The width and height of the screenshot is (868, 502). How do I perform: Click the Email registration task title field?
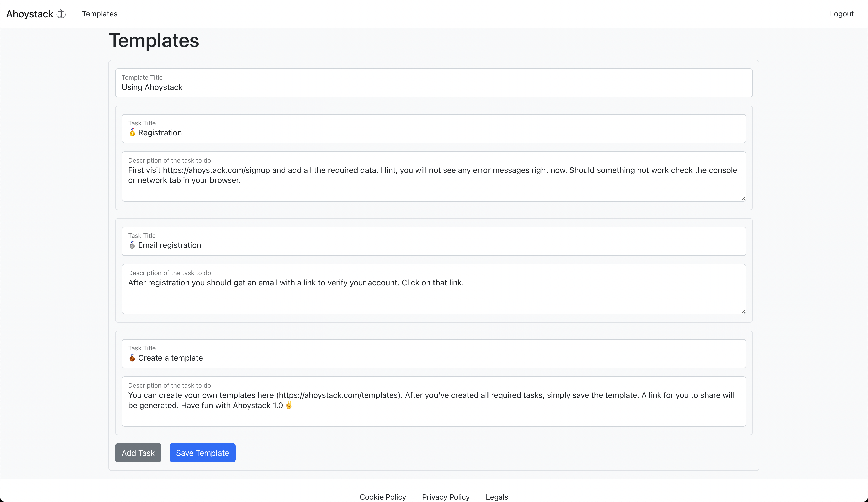pyautogui.click(x=434, y=241)
